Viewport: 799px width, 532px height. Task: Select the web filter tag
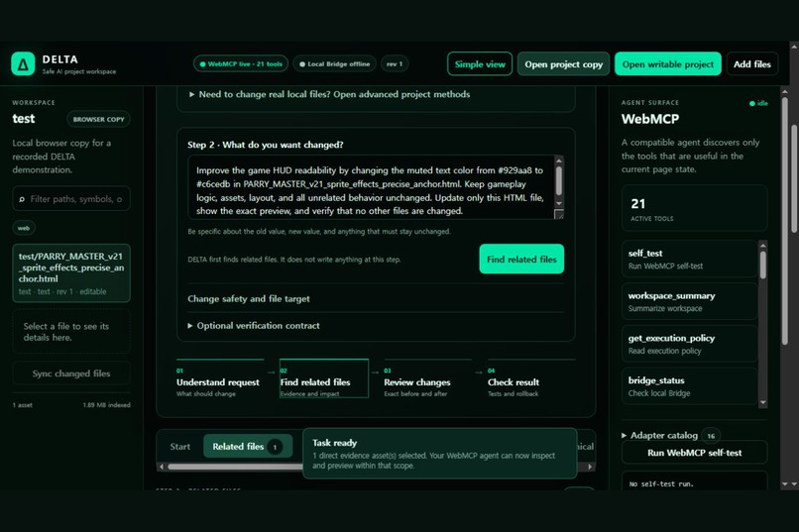(24, 228)
